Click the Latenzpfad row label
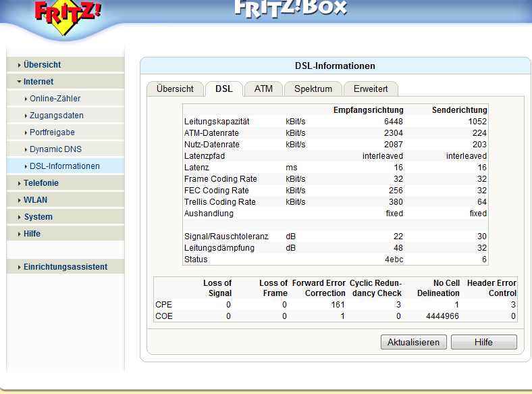532x394 pixels. coord(205,156)
